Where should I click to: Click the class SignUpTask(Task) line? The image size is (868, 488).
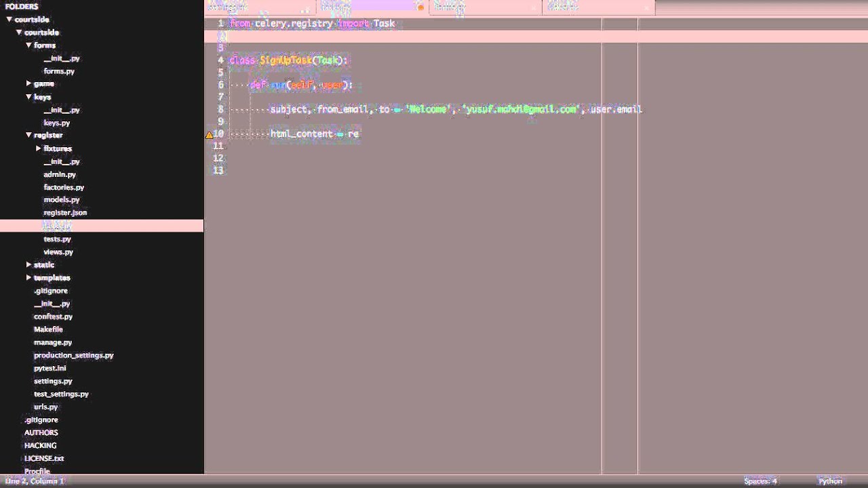288,60
